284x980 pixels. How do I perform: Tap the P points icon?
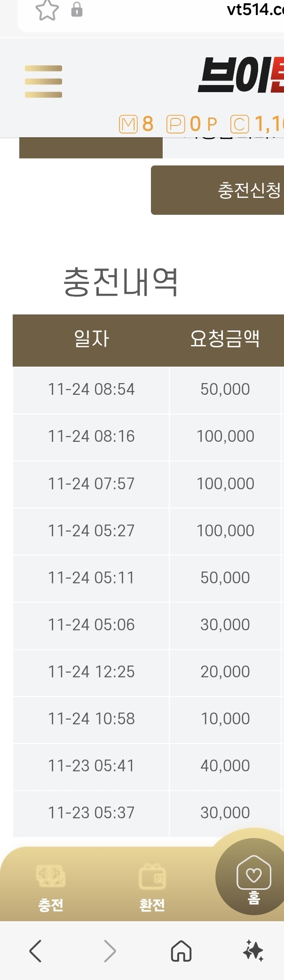point(175,125)
